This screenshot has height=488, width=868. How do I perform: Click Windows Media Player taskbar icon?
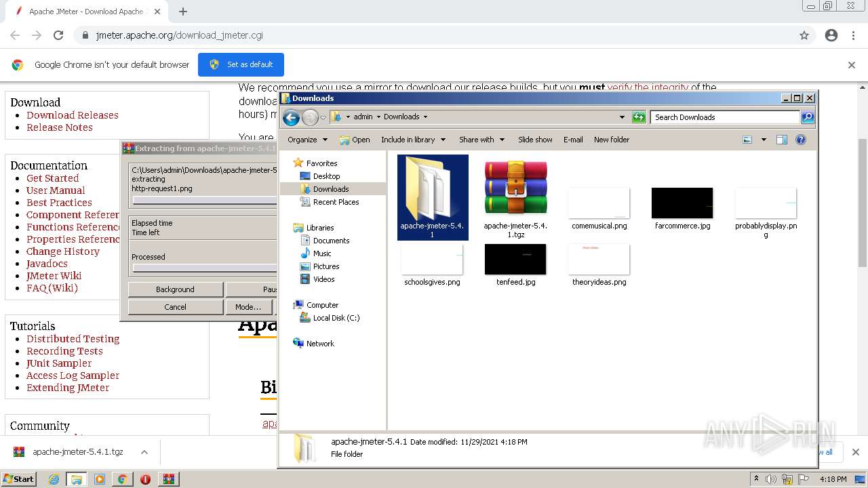click(x=100, y=479)
